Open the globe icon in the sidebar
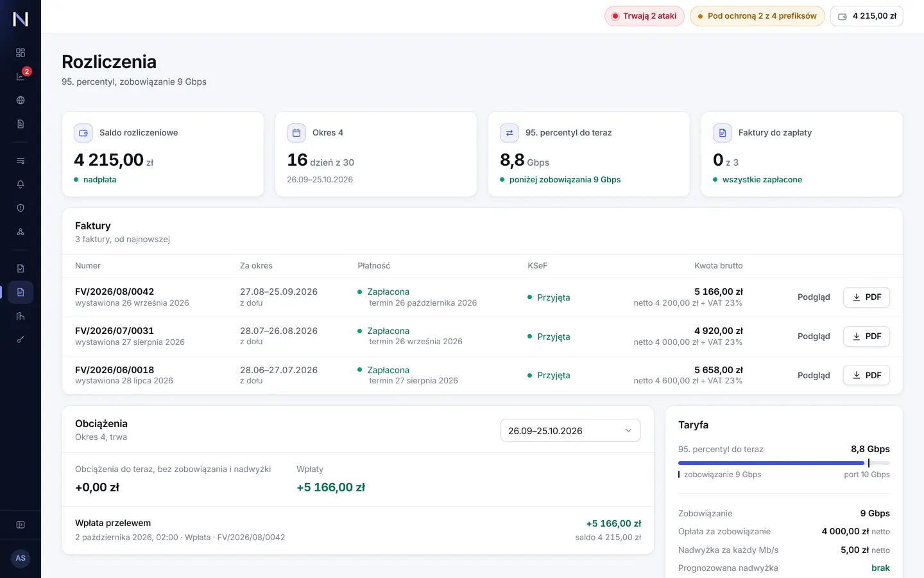The height and width of the screenshot is (578, 924). pos(21,100)
